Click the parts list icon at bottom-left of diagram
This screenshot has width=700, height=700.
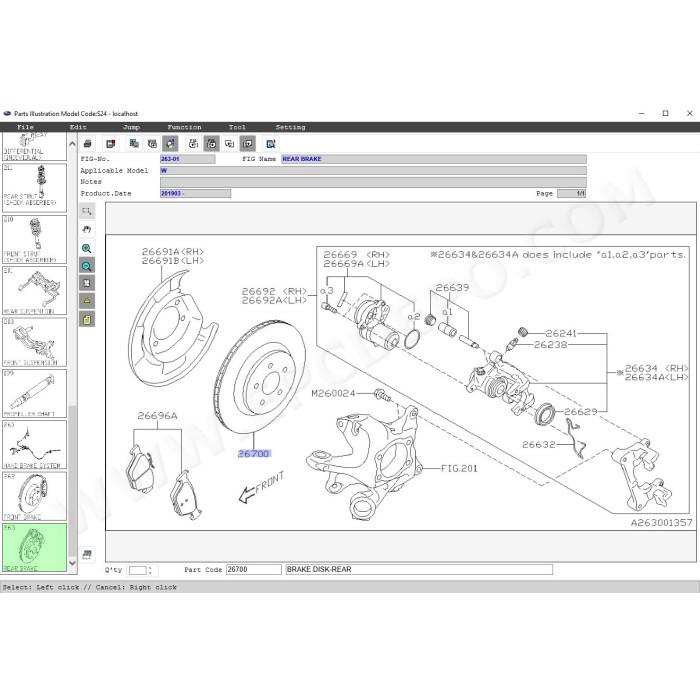(87, 554)
